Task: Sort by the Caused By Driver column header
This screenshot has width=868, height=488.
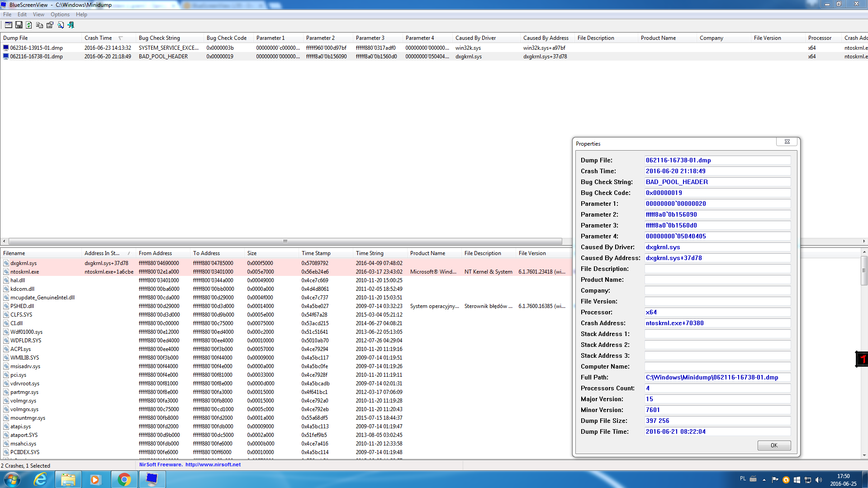Action: coord(486,38)
